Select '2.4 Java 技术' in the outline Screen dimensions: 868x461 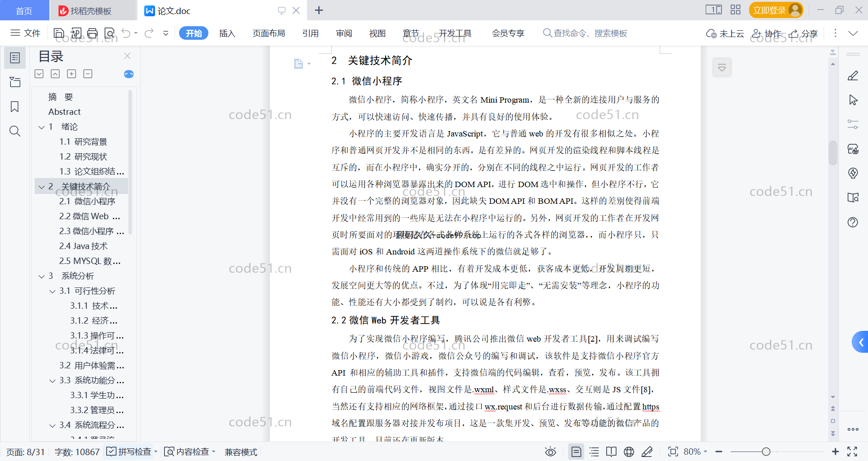[83, 246]
